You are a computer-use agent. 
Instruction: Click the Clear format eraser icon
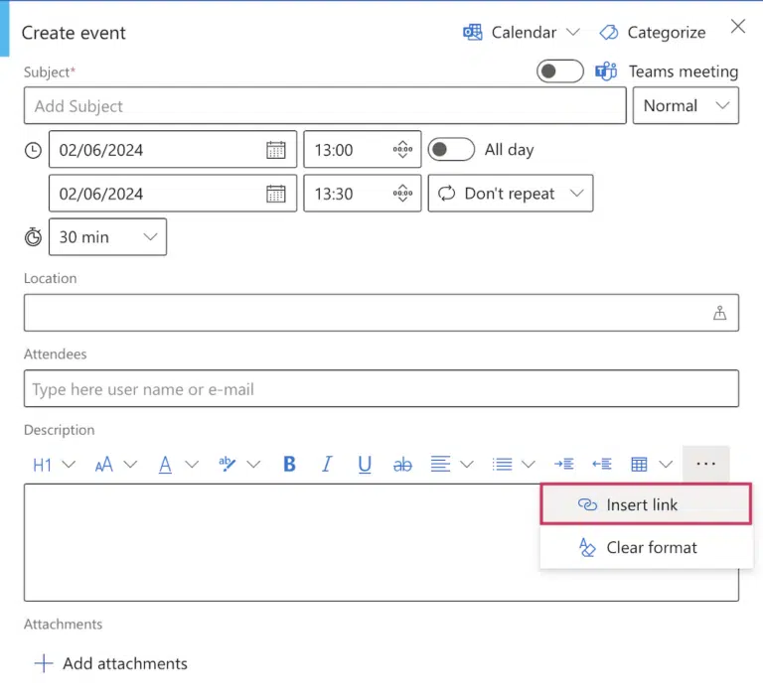coord(587,548)
